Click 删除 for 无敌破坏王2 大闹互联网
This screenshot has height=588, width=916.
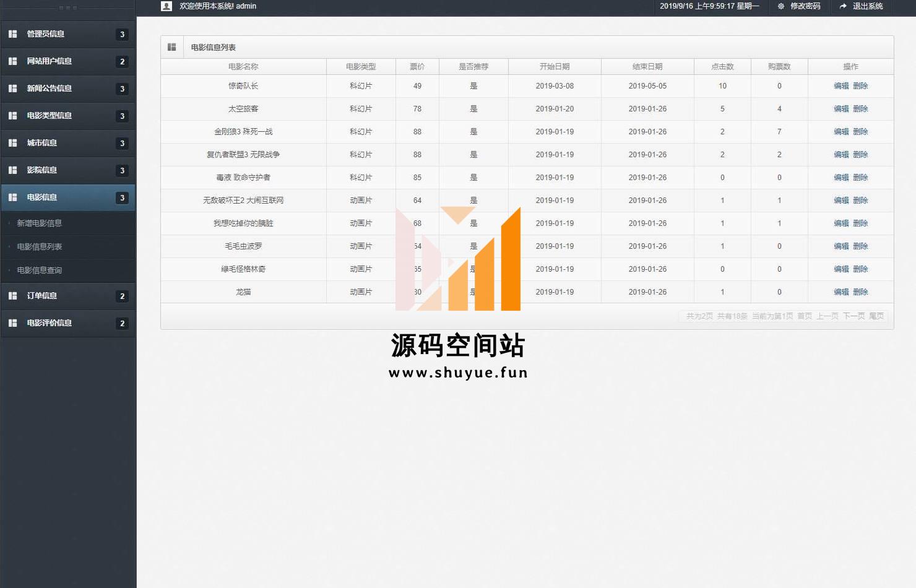[x=860, y=201]
